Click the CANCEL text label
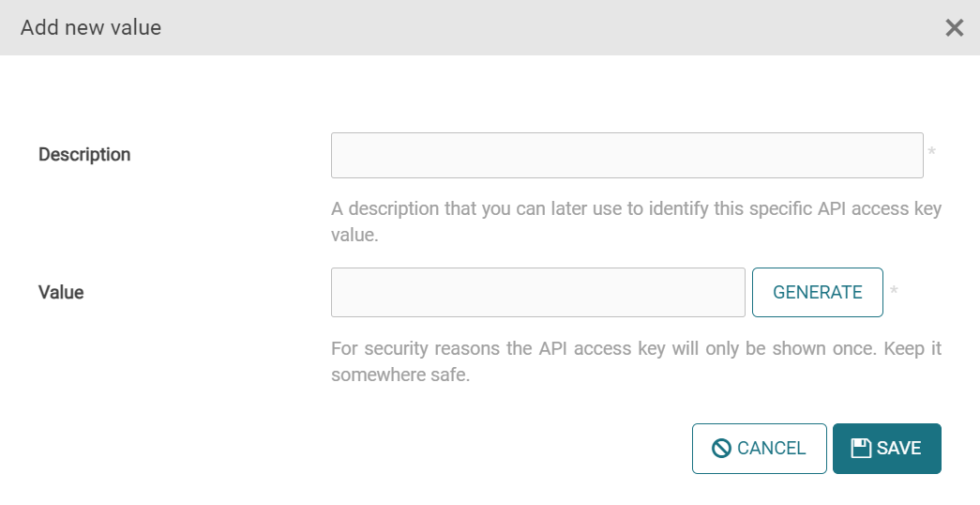The image size is (980, 505). (771, 449)
